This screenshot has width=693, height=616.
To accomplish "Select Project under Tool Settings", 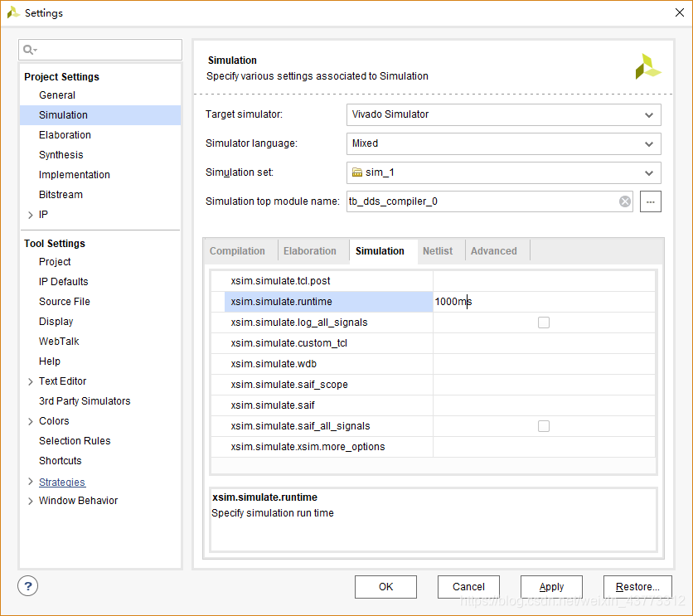I will coord(55,262).
